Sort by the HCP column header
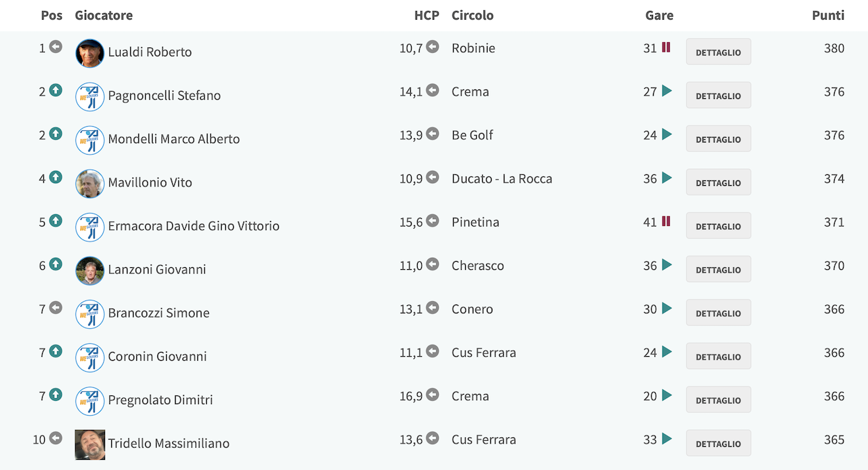868x470 pixels. click(x=427, y=15)
